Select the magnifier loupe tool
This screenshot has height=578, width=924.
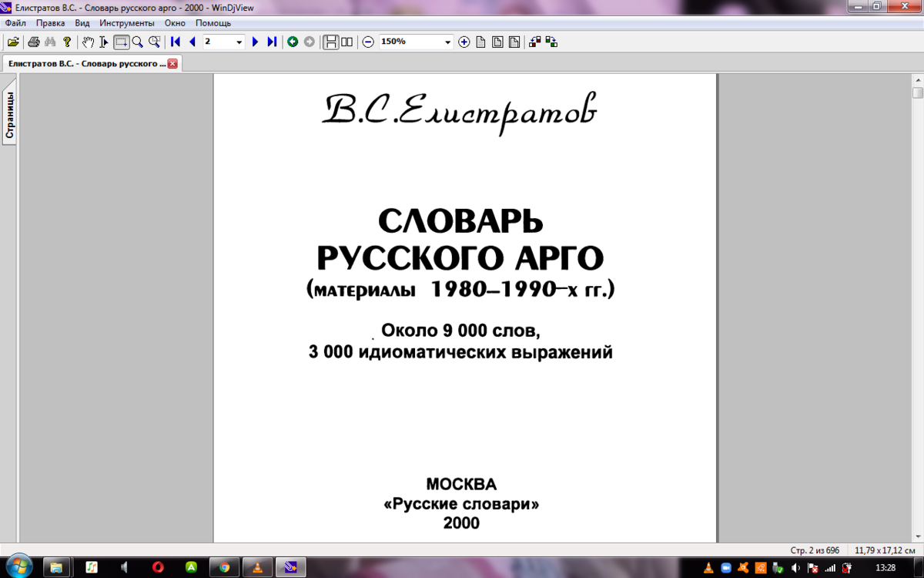[x=154, y=42]
